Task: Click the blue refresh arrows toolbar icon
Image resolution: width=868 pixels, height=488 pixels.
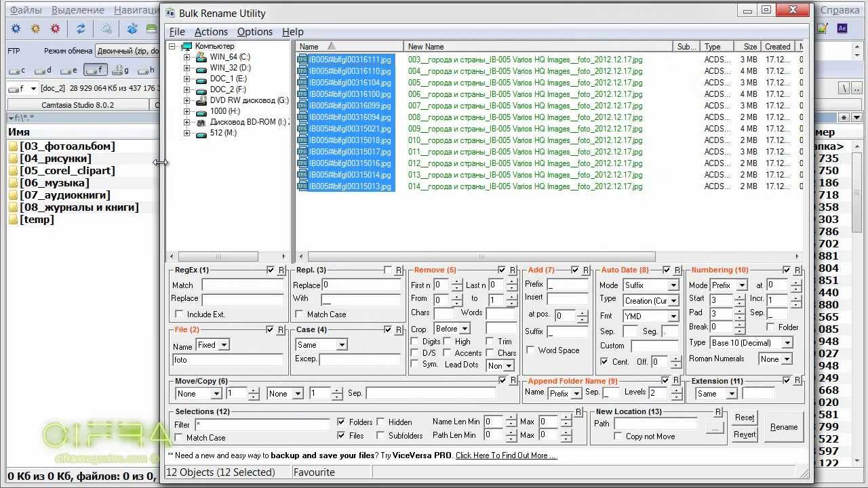Action: pyautogui.click(x=81, y=28)
